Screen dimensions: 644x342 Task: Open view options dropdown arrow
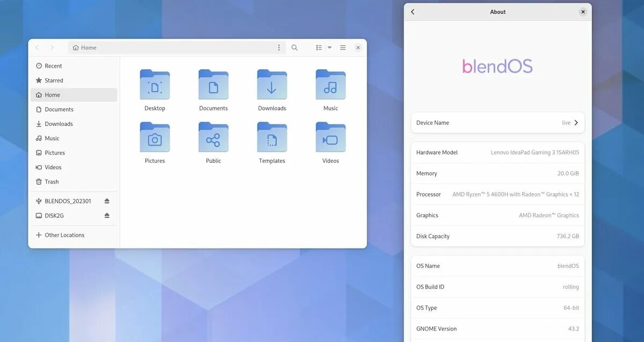coord(330,48)
